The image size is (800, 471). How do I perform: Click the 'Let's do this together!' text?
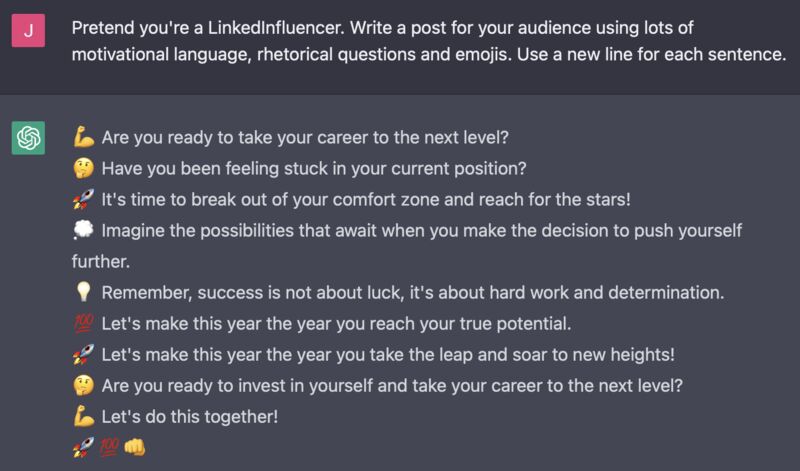(x=190, y=416)
